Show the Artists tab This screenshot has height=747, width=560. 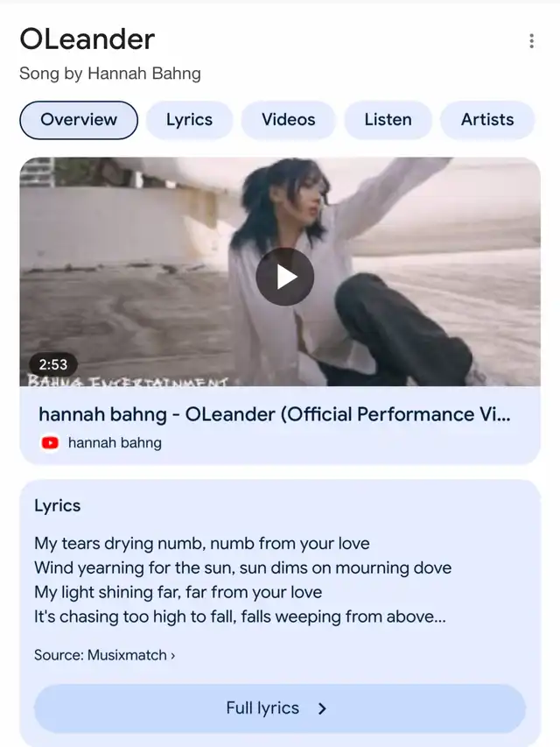pos(487,120)
